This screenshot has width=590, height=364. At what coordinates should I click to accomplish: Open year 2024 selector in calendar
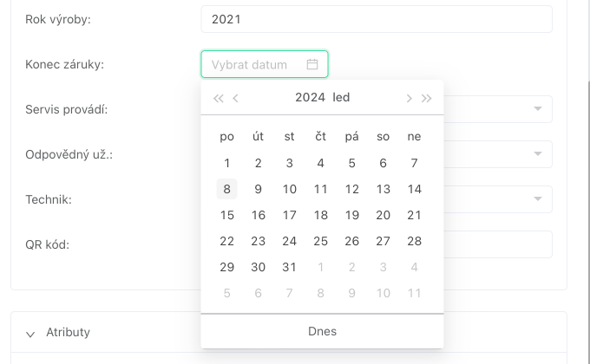pyautogui.click(x=310, y=98)
